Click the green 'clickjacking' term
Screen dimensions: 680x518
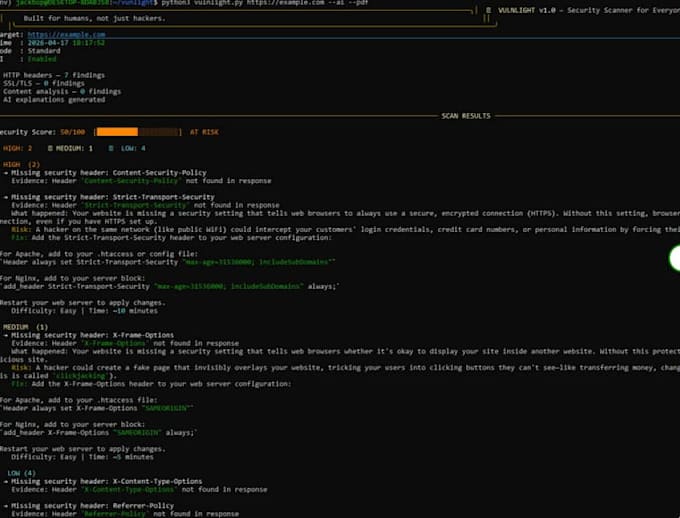(80, 376)
